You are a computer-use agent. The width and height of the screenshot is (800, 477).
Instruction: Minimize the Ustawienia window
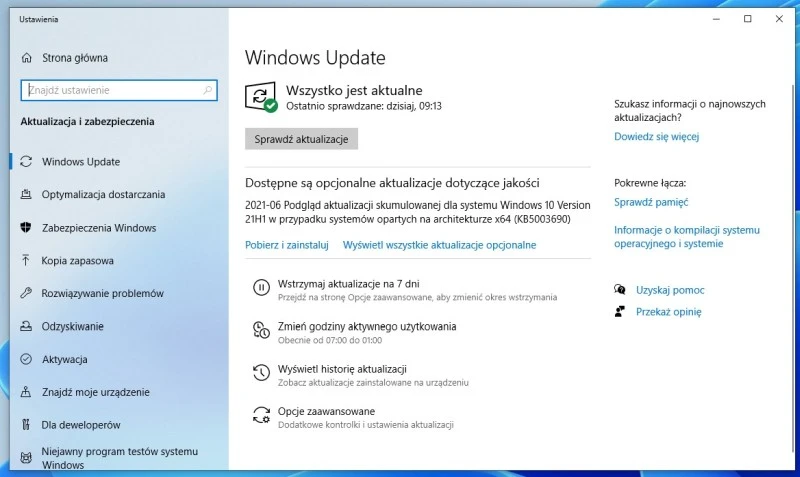[x=716, y=19]
